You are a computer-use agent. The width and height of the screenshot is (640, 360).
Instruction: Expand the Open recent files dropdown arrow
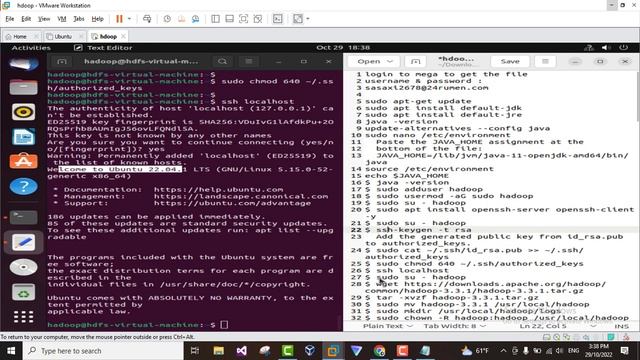pyautogui.click(x=390, y=61)
